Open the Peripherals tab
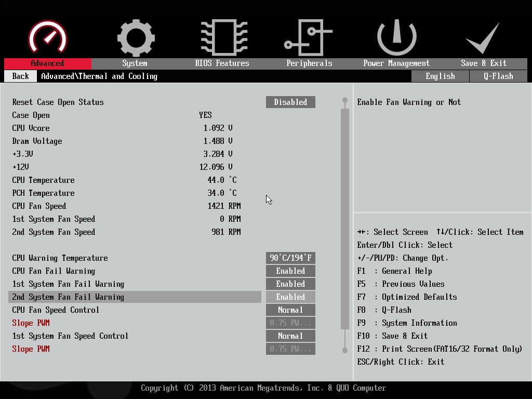 tap(310, 63)
